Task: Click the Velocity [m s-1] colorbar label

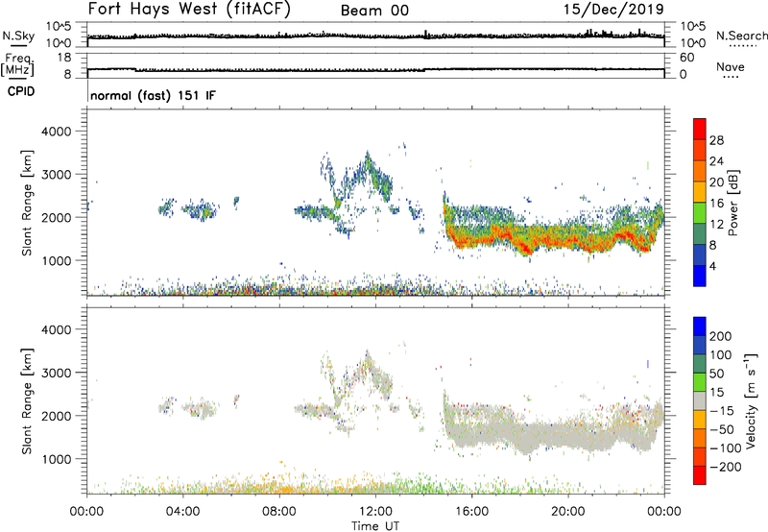Action: click(751, 400)
